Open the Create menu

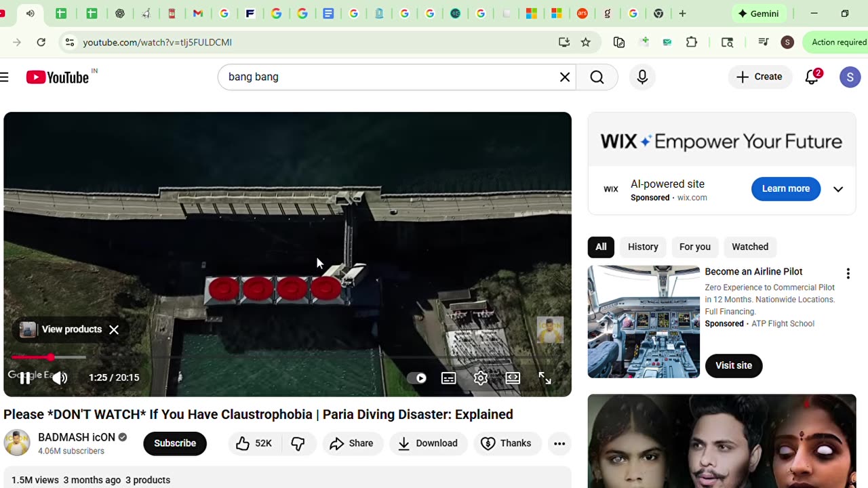(x=759, y=77)
